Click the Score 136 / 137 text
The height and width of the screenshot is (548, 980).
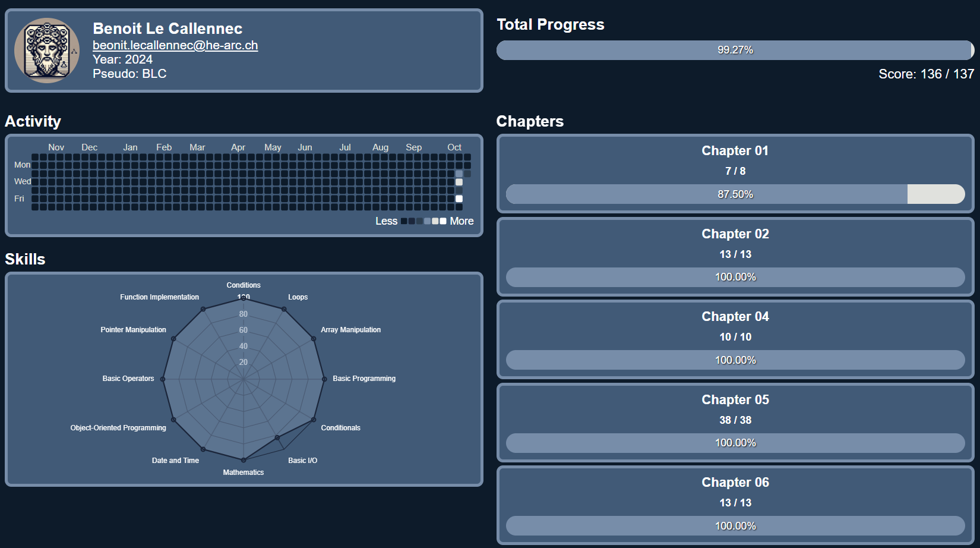pyautogui.click(x=926, y=74)
